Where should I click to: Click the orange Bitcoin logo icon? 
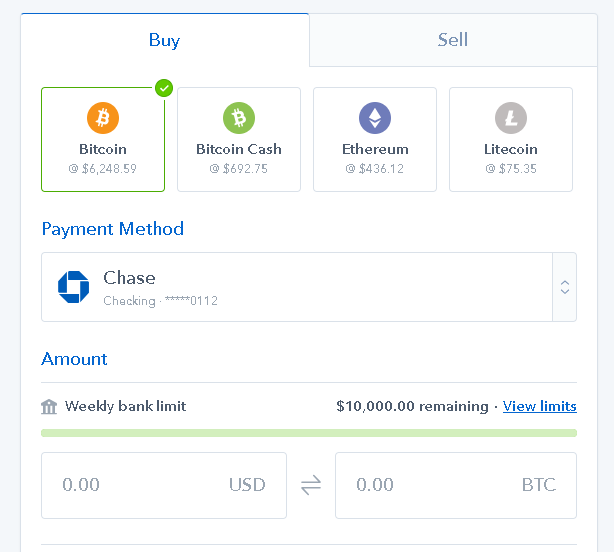103,118
